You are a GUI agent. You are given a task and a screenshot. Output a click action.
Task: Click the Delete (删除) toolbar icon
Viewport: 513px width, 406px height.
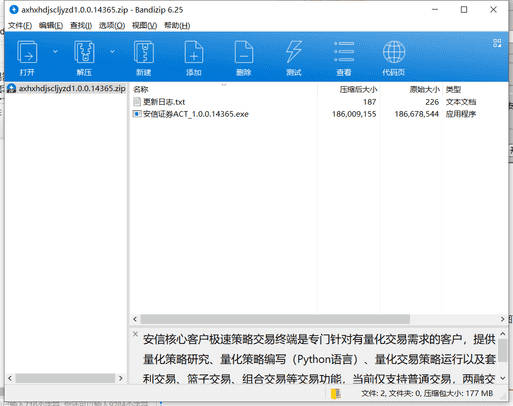pos(244,52)
